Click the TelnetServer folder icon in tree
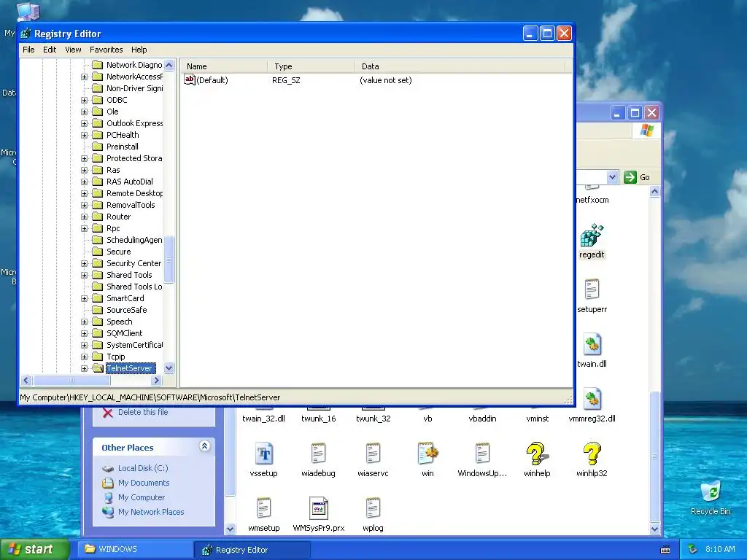747x560 pixels. pos(98,368)
